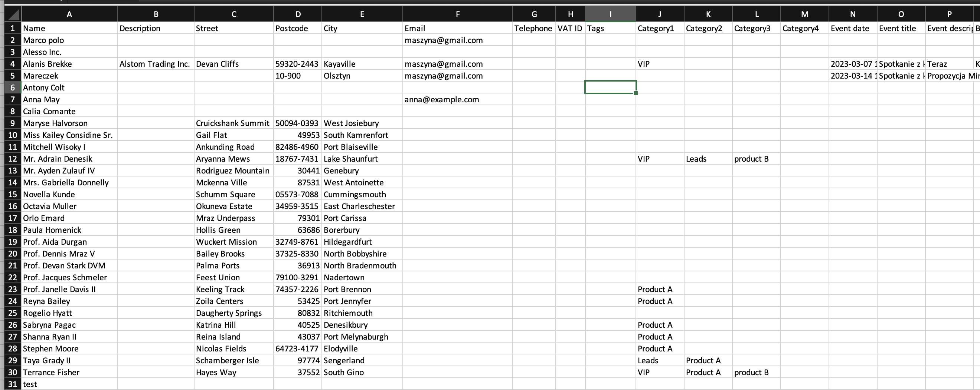Click product B cell in Terrance Fisher row
The width and height of the screenshot is (980, 390).
pyautogui.click(x=756, y=373)
